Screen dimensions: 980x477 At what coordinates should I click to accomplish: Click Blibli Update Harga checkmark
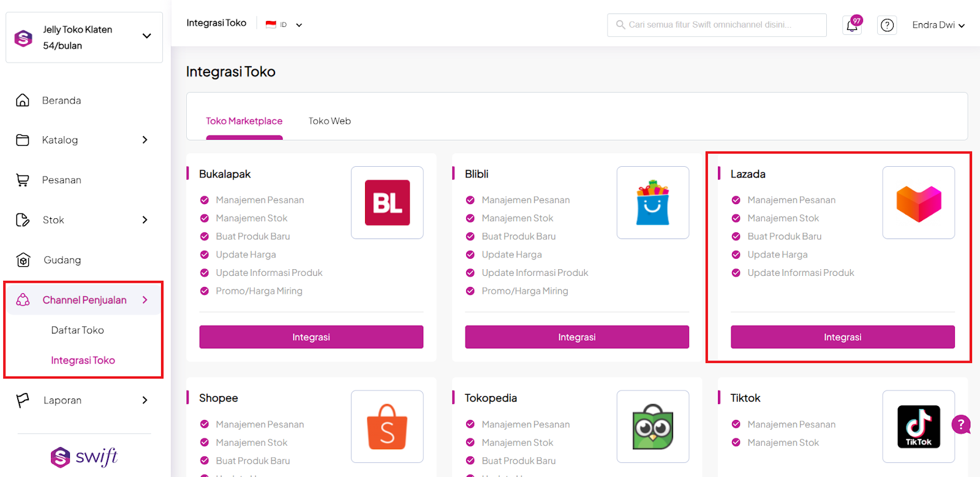coord(470,254)
